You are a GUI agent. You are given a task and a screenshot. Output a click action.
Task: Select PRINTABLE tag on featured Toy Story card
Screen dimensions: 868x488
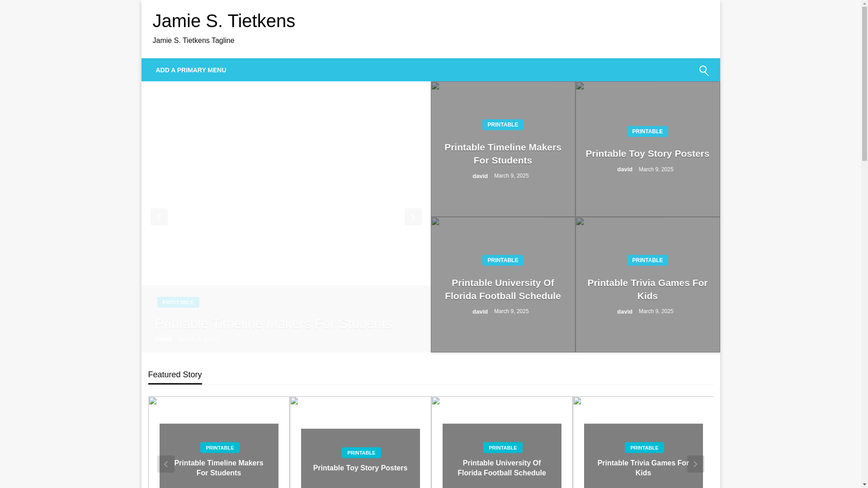point(361,453)
